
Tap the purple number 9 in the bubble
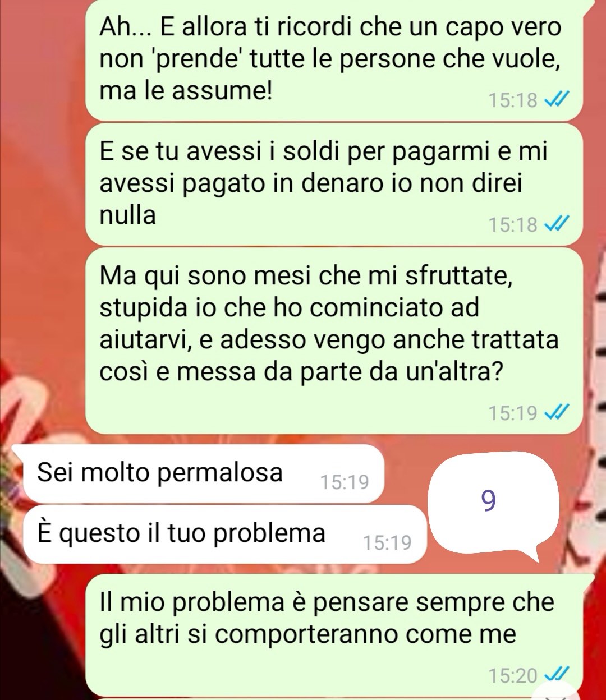pyautogui.click(x=489, y=501)
